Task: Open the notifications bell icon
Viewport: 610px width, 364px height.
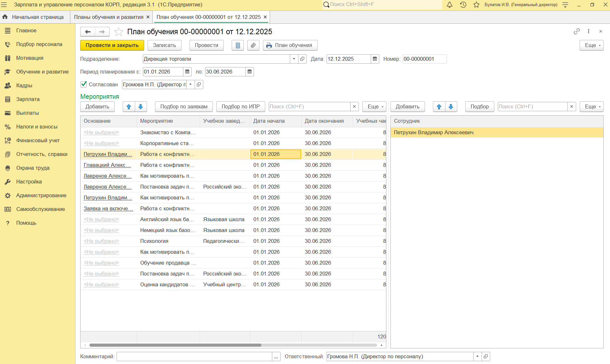Action: point(449,5)
